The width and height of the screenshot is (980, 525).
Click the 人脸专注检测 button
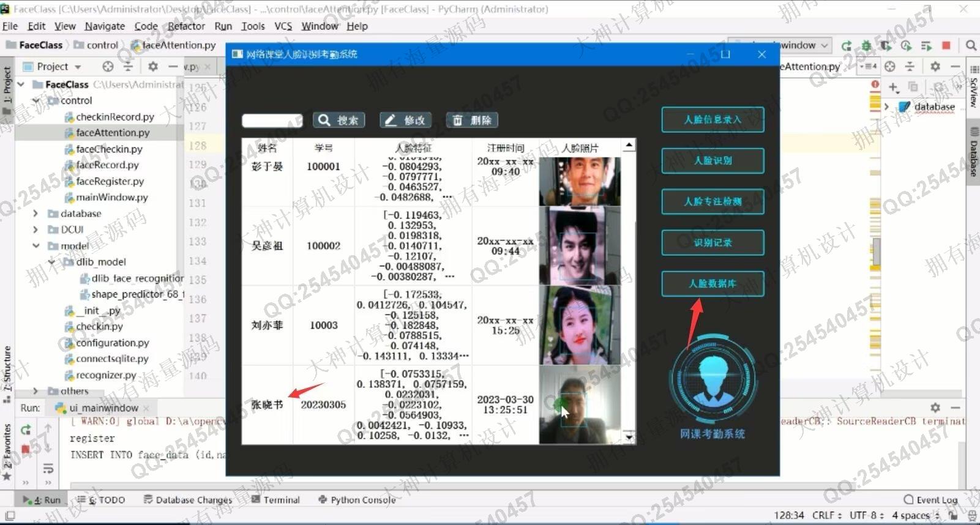(713, 201)
